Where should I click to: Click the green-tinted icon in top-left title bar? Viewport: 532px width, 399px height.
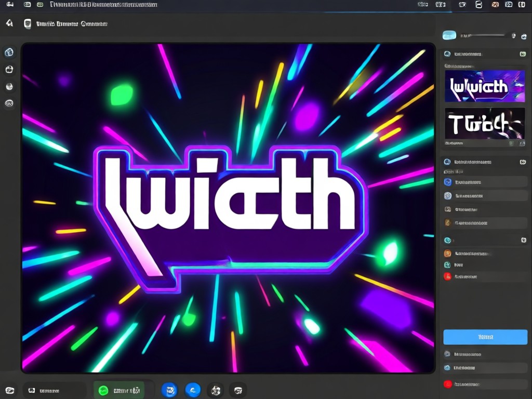[x=40, y=4]
